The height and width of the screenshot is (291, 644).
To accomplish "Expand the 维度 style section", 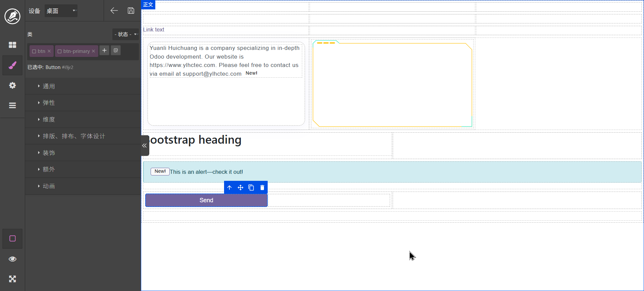I will pyautogui.click(x=49, y=120).
